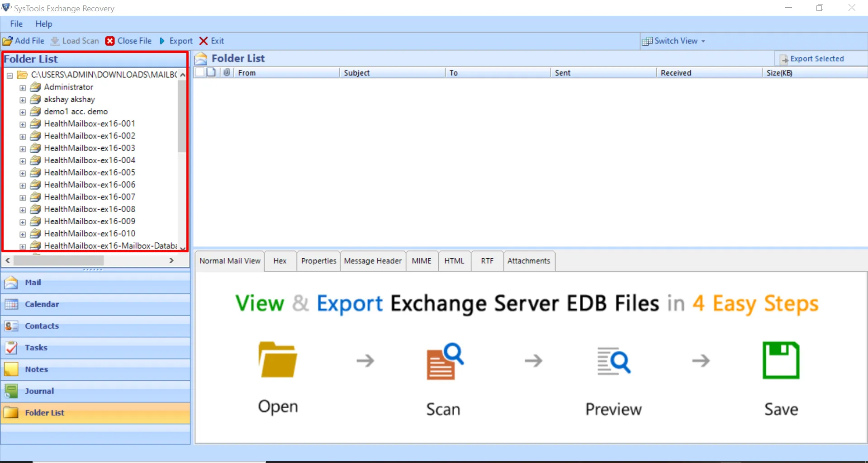The width and height of the screenshot is (868, 463).
Task: Click the attachment paperclip column icon
Action: coord(227,72)
